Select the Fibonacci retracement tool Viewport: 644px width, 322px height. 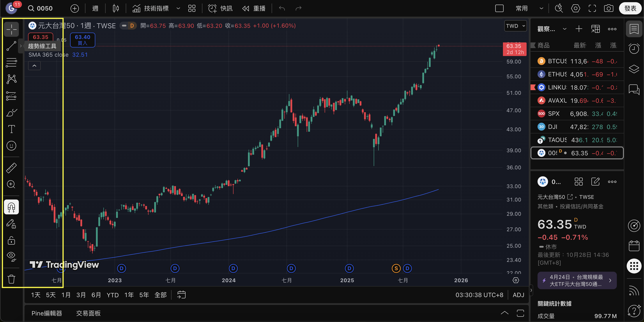[x=11, y=62]
